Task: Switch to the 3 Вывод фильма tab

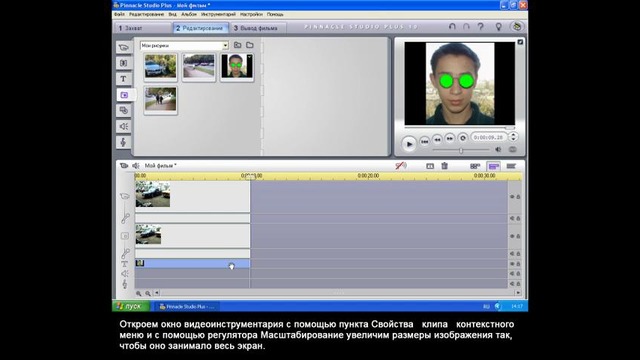Action: [258, 28]
